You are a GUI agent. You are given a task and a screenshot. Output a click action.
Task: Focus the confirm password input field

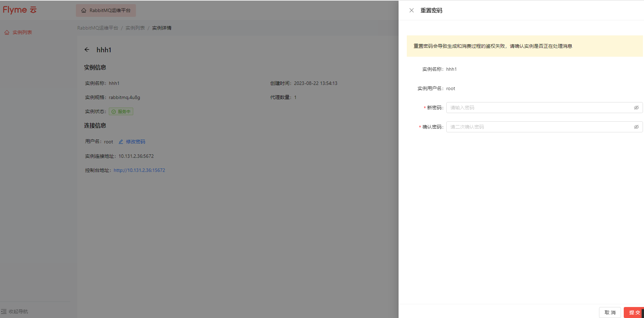pyautogui.click(x=539, y=127)
